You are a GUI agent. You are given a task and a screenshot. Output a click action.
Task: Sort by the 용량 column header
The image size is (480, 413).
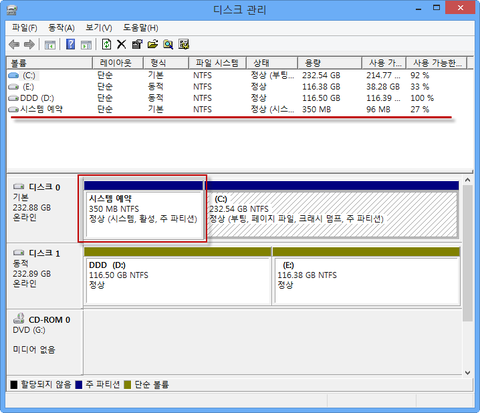coord(329,63)
